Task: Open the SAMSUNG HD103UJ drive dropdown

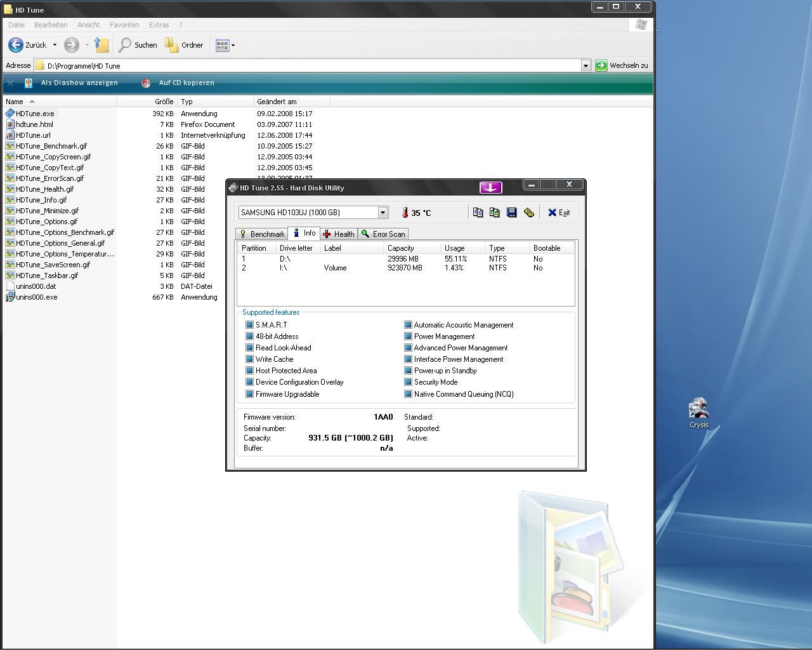Action: pos(383,213)
